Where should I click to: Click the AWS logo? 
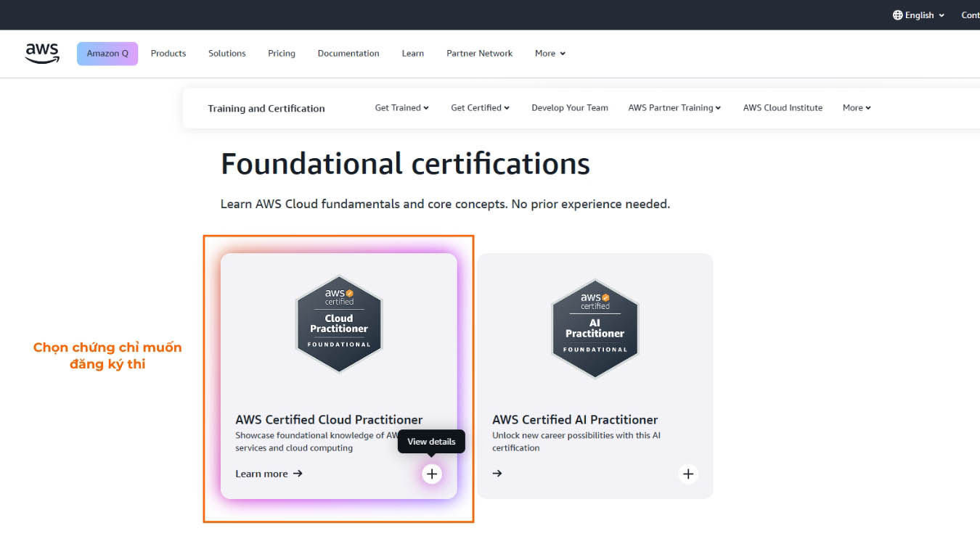coord(42,53)
